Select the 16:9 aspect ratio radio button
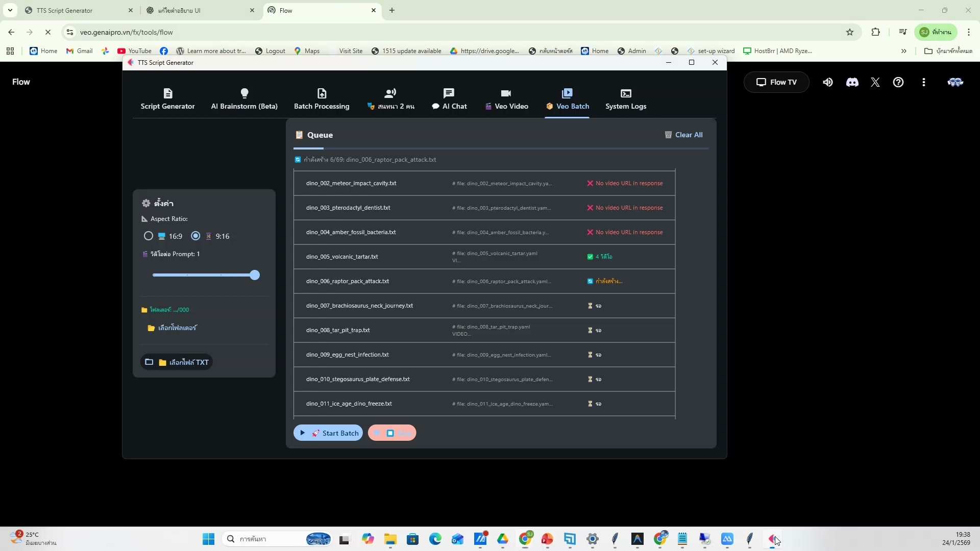Screen dimensions: 980x551 149,236
